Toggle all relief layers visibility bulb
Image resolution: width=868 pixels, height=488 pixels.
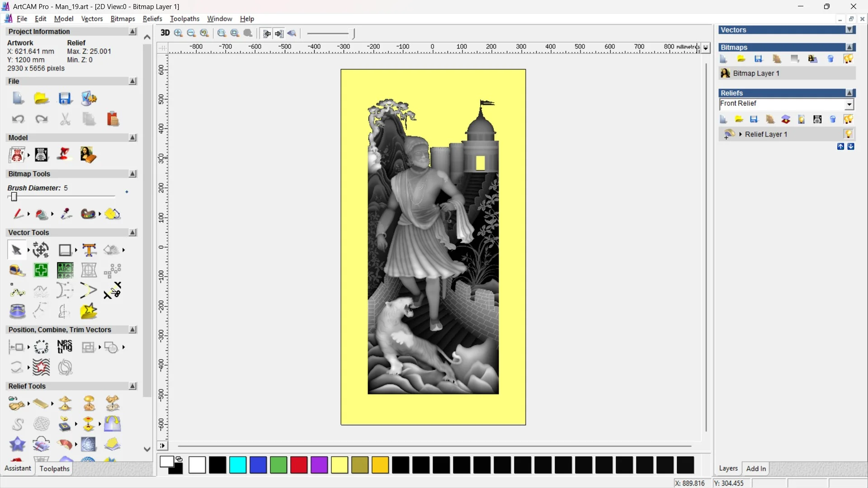coord(848,119)
